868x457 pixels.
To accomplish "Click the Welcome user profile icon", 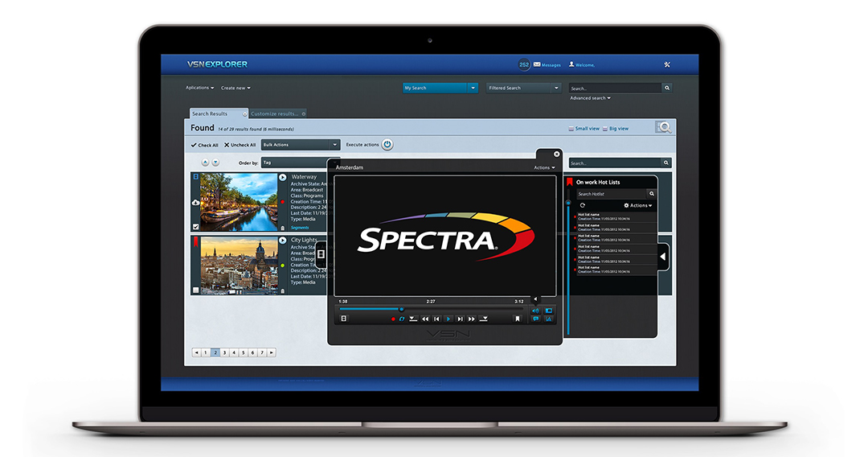I will 572,65.
